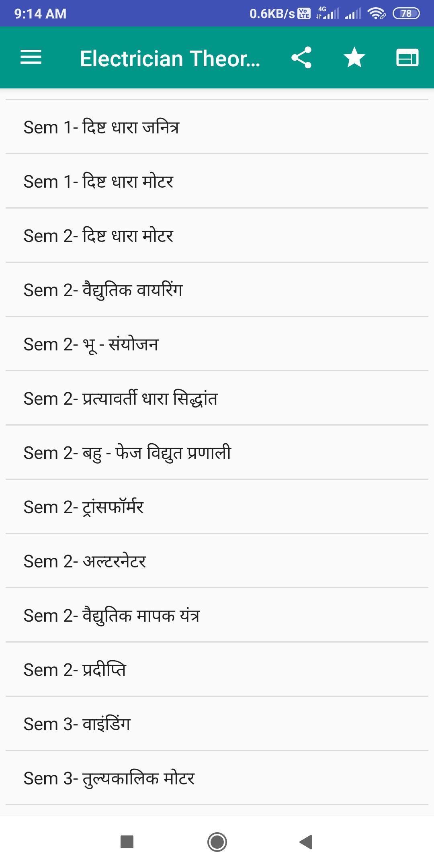
Task: Open Sem 2- प्रत्यावर्ती धारा सिद्धांत
Action: (217, 399)
